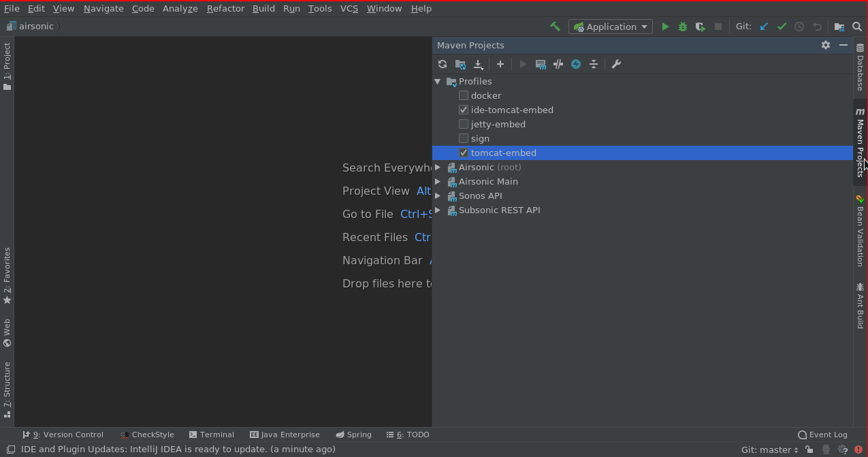Screen dimensions: 868x457
Task: Click the Git Update Project arrow
Action: point(764,27)
